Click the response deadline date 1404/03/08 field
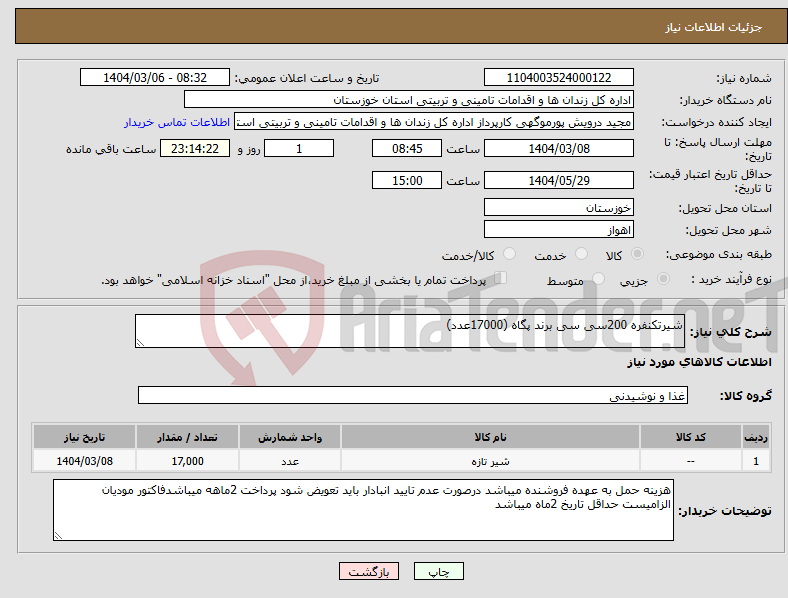This screenshot has width=788, height=598. [x=558, y=148]
